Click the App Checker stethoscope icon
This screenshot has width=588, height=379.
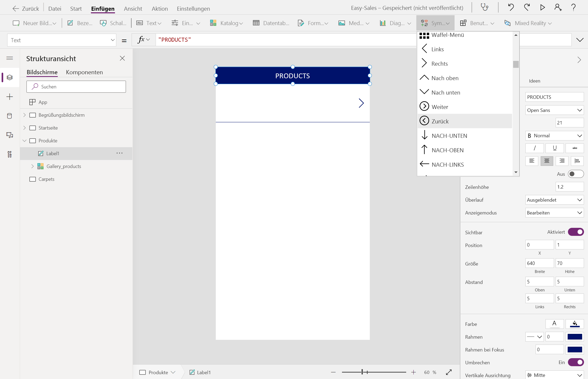coord(484,7)
